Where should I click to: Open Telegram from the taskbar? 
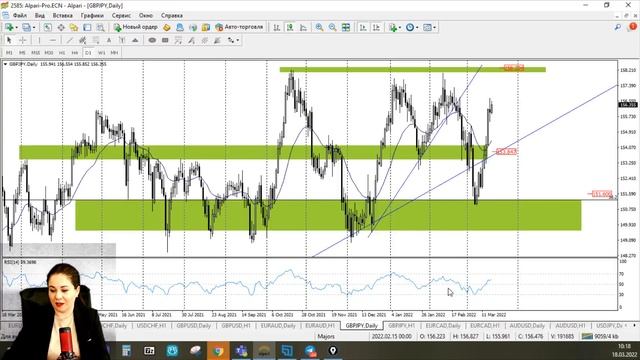[x=310, y=351]
